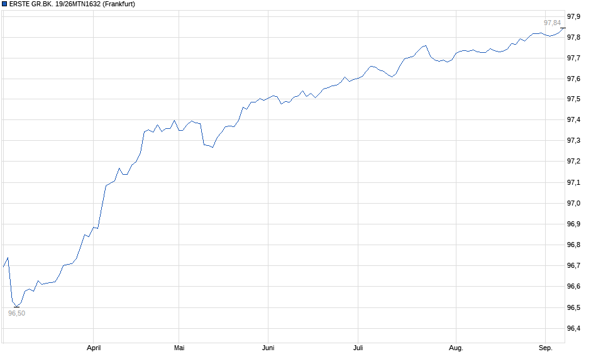Click the 97,8 price axis label
This screenshot has width=591, height=364.
click(573, 37)
